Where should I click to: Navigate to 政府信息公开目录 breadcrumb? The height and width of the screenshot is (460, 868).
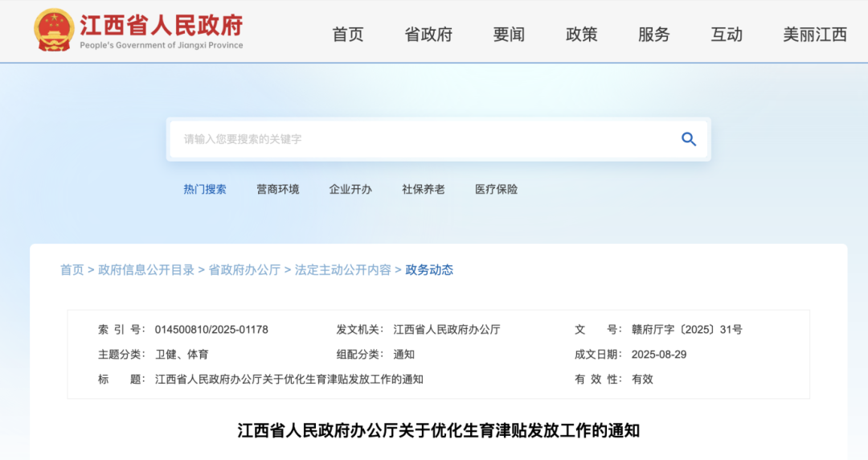tap(146, 270)
